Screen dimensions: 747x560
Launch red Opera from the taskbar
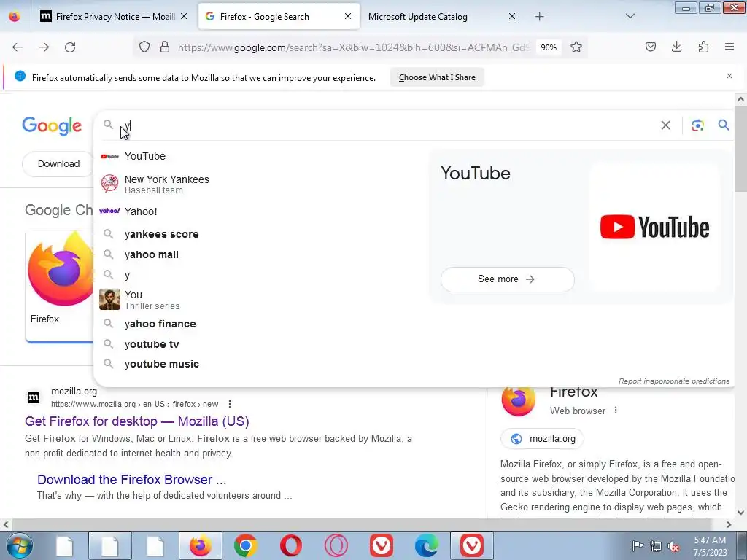tap(290, 545)
